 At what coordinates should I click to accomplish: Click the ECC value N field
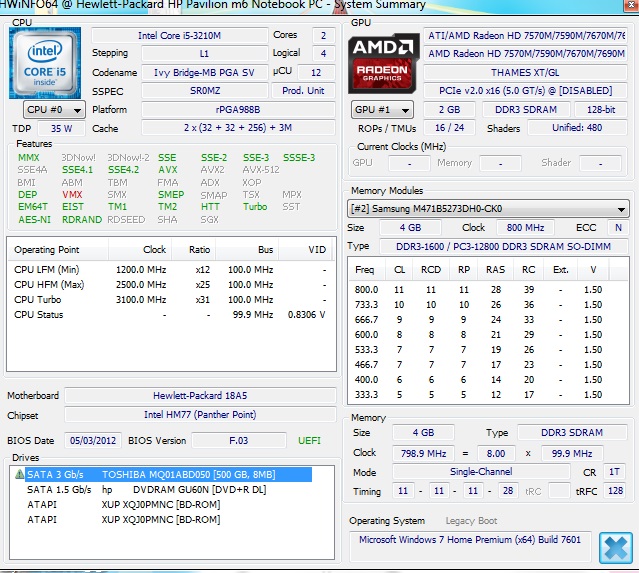tap(618, 228)
